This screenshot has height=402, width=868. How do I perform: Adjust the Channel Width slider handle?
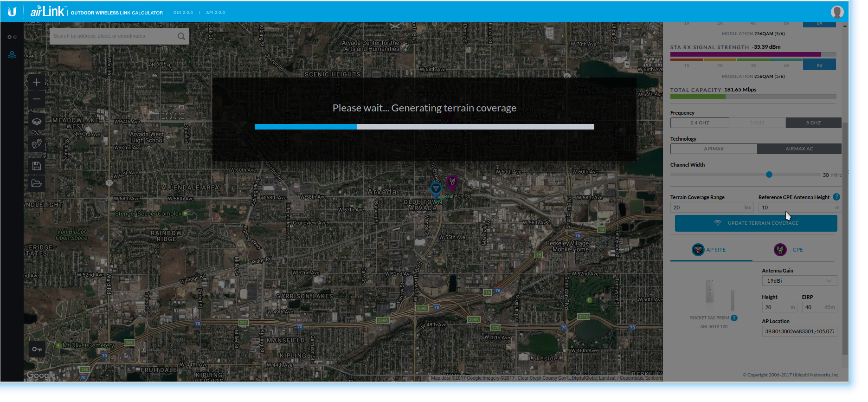pos(769,175)
